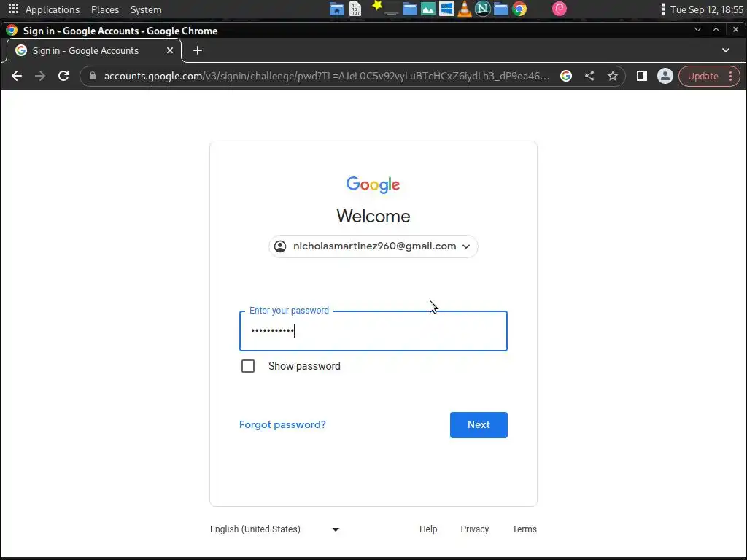
Task: Open the Forgot password? link
Action: 282,425
